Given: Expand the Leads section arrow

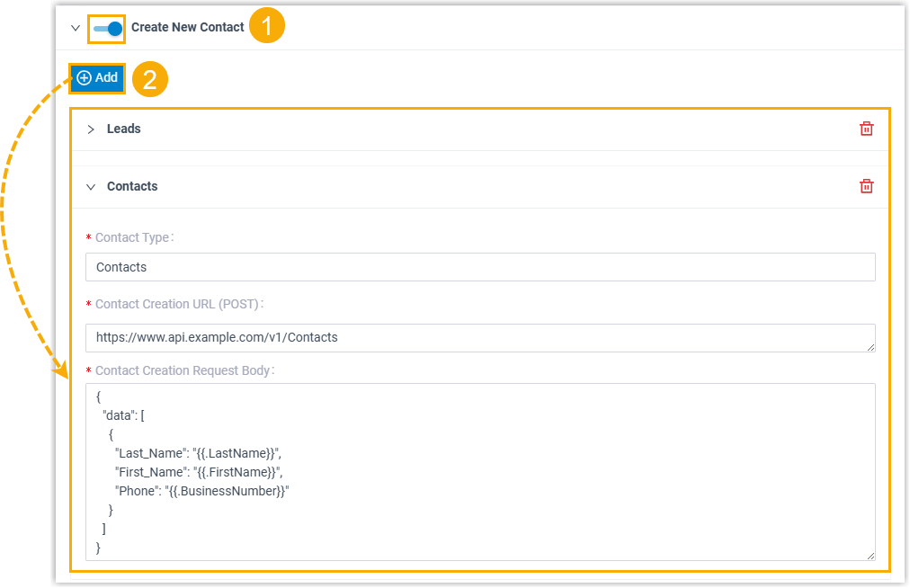Looking at the screenshot, I should [91, 129].
